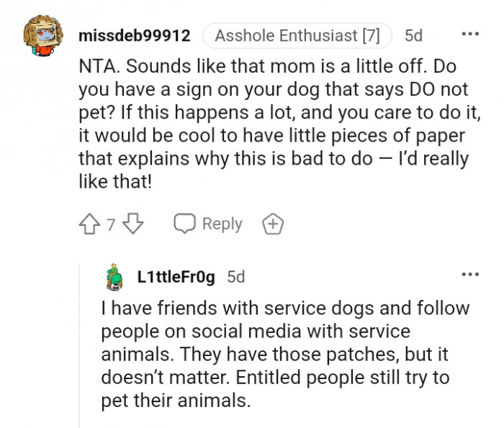Click the Asshole Enthusiast [7] flair
The height and width of the screenshot is (428, 504).
click(x=297, y=35)
